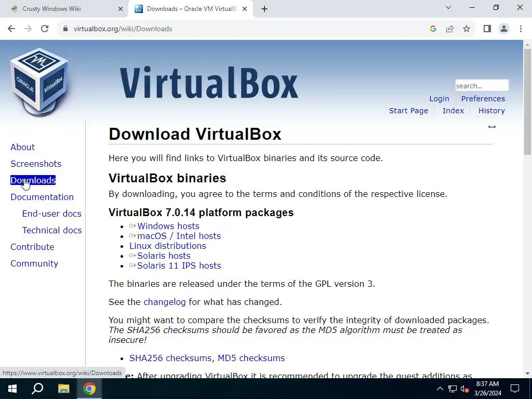Image resolution: width=532 pixels, height=399 pixels.
Task: Show hidden system tray icons
Action: tap(440, 389)
